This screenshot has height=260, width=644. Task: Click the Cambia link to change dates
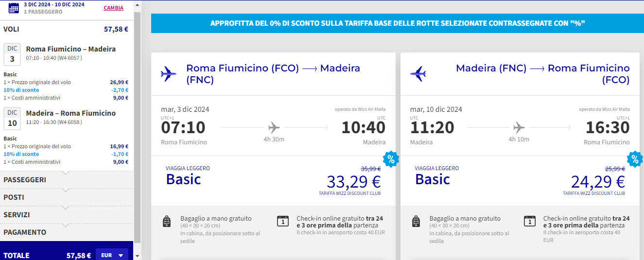(113, 8)
